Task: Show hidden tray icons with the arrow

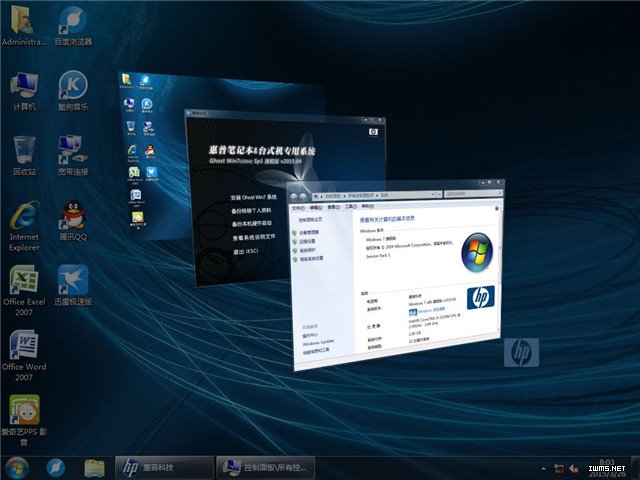Action: (543, 469)
